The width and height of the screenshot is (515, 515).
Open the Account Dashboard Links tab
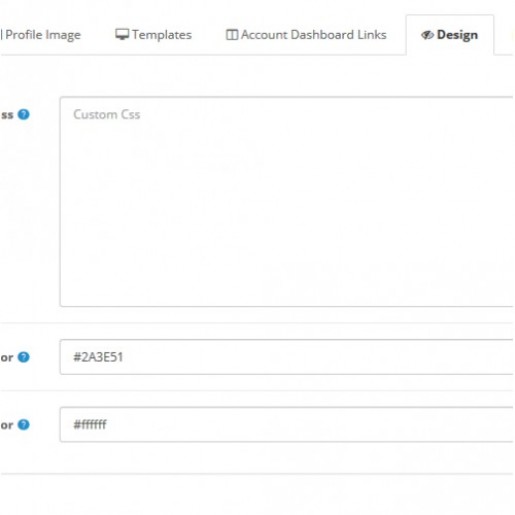(x=306, y=35)
